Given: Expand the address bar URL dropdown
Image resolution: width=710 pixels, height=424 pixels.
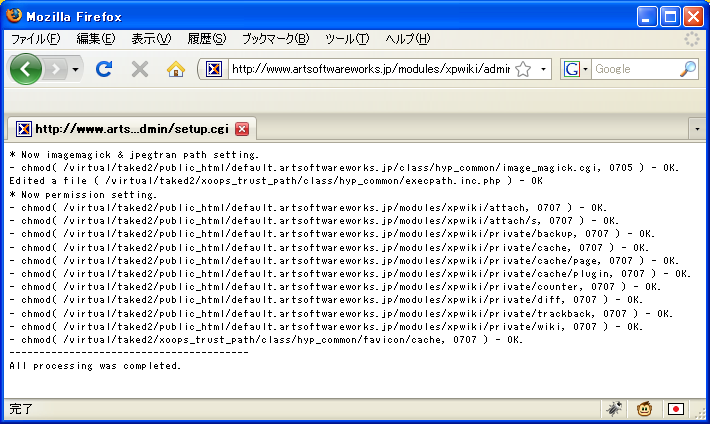Looking at the screenshot, I should click(543, 69).
